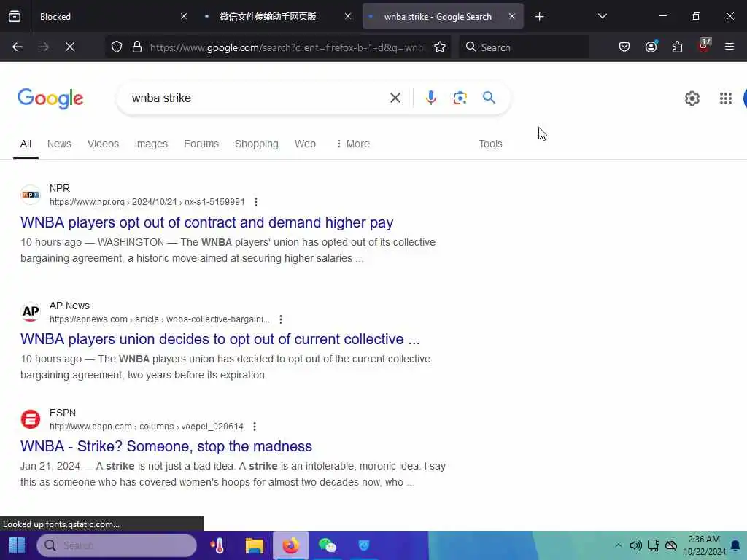Viewport: 747px width, 560px height.
Task: Show hidden system tray icons
Action: tap(618, 545)
